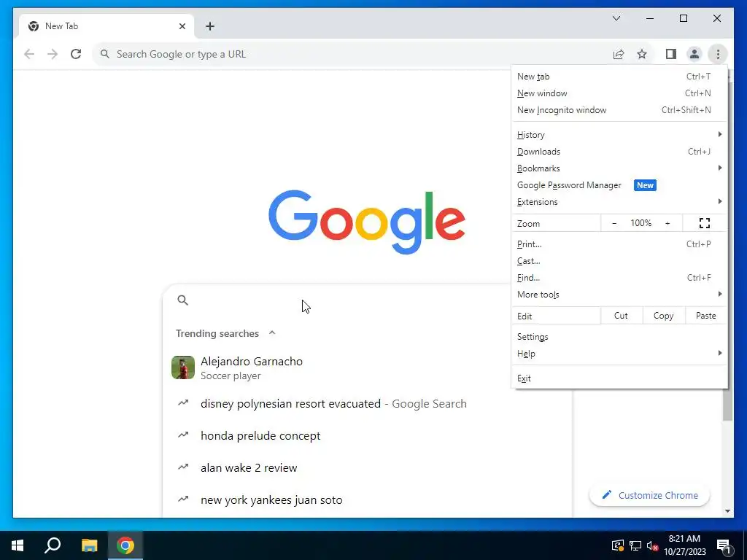Click the three-dot Chrome menu icon
The height and width of the screenshot is (560, 747).
click(718, 54)
